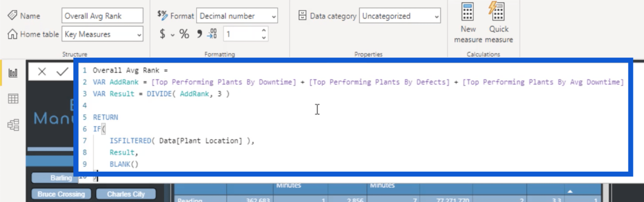Image resolution: width=644 pixels, height=202 pixels.
Task: Open the Data category dropdown
Action: (400, 16)
